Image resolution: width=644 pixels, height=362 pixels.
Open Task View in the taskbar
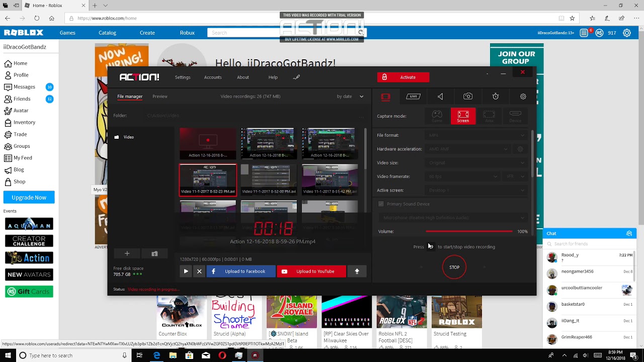139,355
